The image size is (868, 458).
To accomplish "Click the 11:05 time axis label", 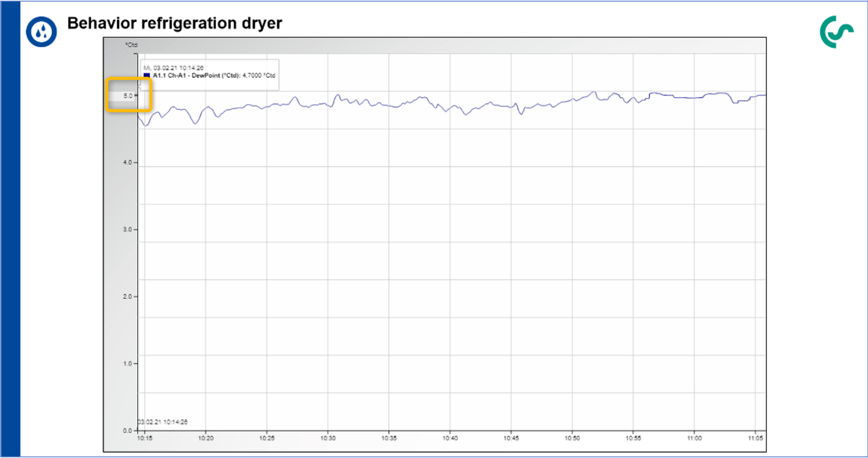I will (x=756, y=438).
